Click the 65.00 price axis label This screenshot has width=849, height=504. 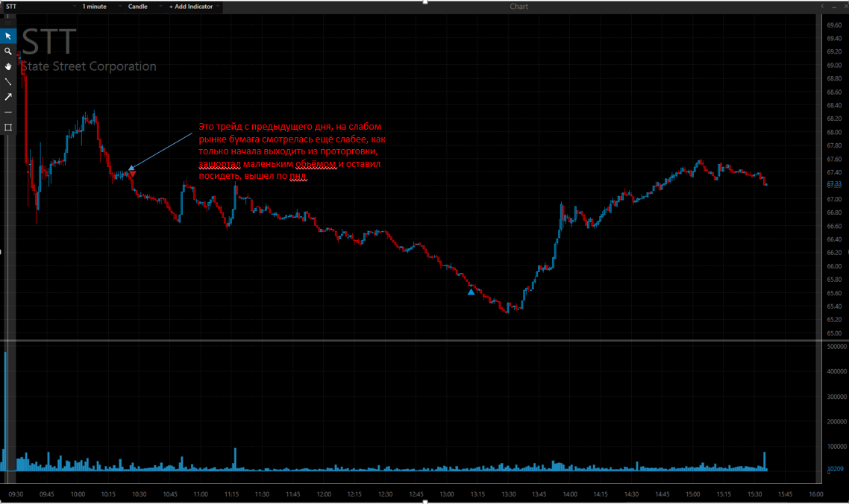point(834,333)
